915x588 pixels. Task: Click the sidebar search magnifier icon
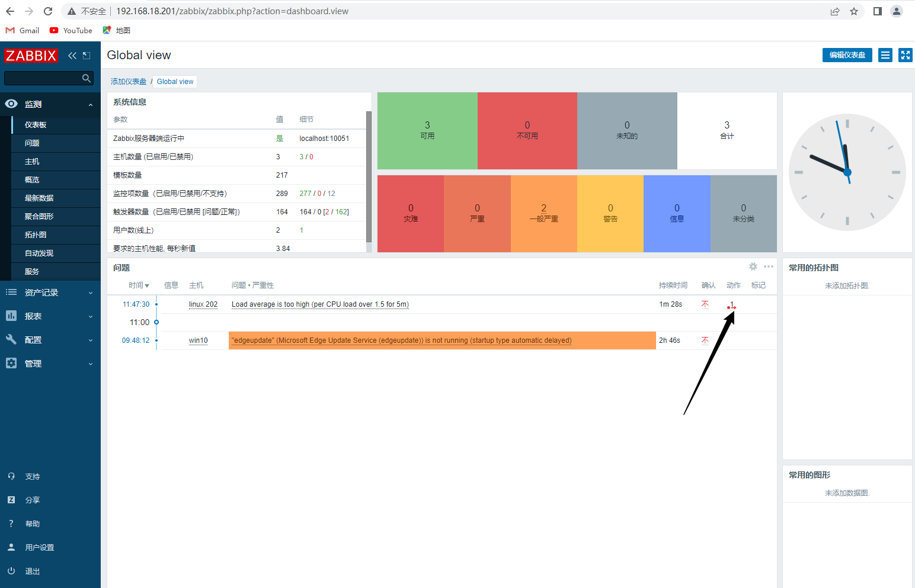87,78
